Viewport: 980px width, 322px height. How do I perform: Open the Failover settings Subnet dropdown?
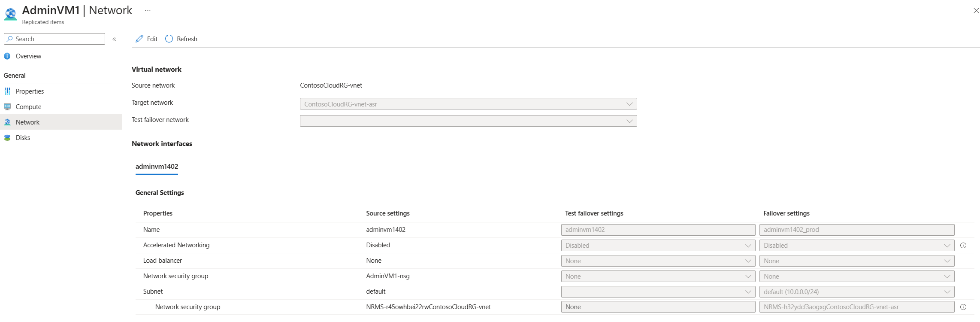pyautogui.click(x=856, y=292)
